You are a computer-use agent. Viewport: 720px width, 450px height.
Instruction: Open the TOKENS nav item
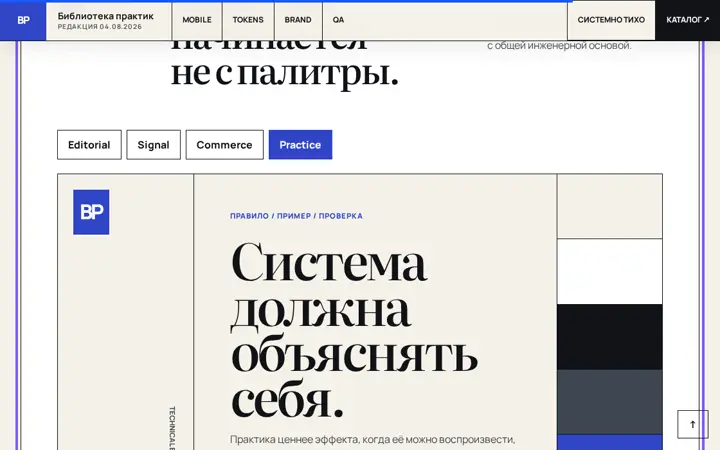[x=248, y=20]
